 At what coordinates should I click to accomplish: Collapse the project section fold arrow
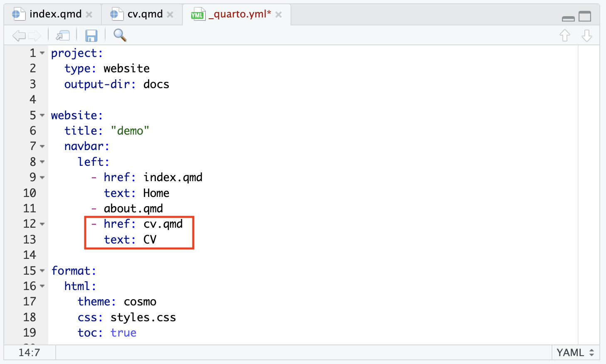point(42,54)
